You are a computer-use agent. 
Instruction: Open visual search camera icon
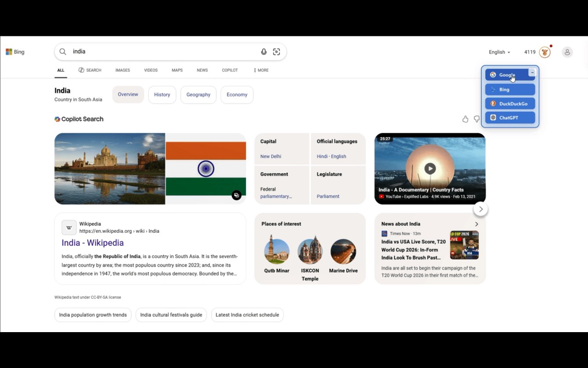point(277,52)
